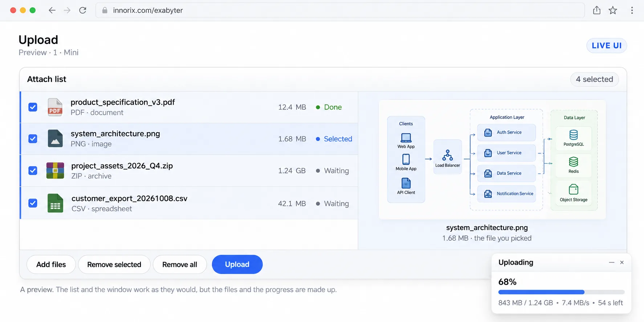Click the Preview · 1 · Mini subtitle
The image size is (644, 322).
point(49,53)
